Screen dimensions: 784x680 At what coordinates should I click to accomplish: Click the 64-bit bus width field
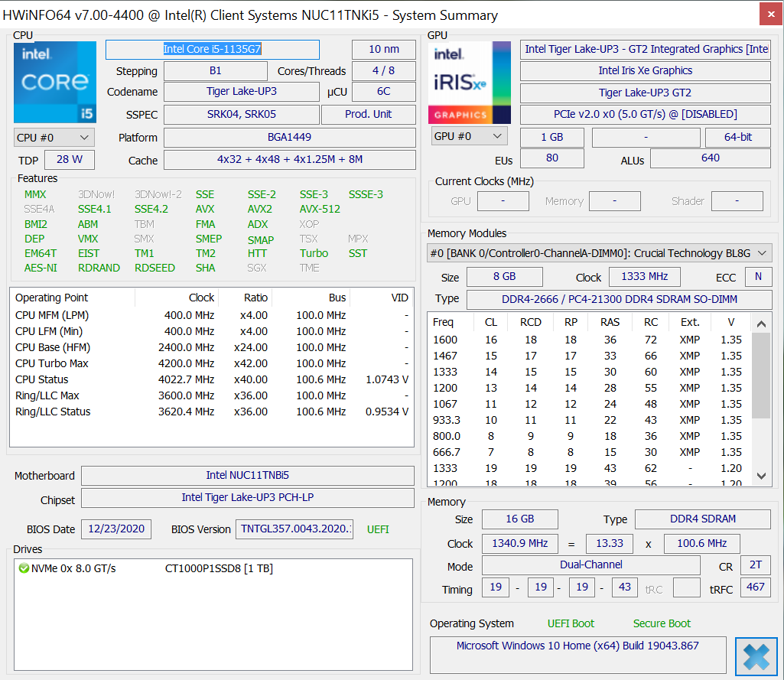tap(738, 138)
